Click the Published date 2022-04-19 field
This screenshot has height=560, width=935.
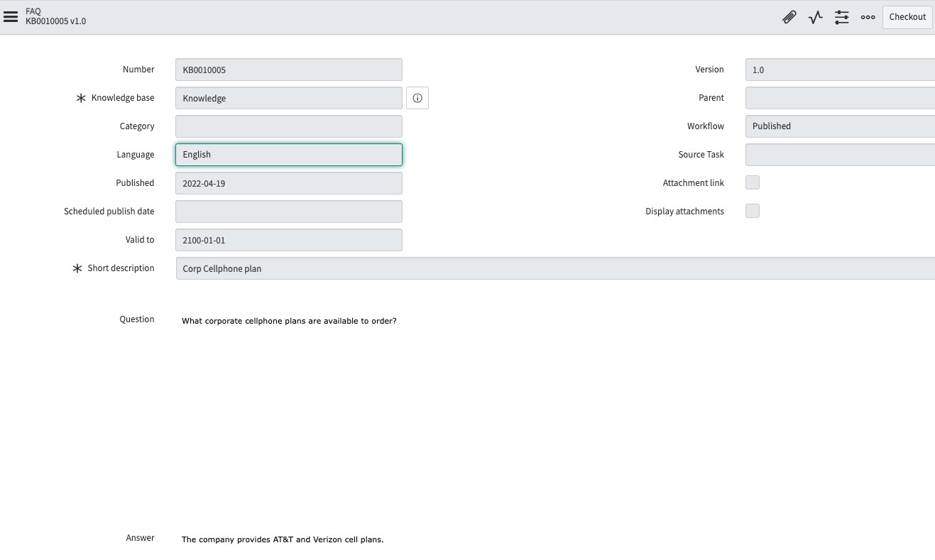(x=288, y=183)
